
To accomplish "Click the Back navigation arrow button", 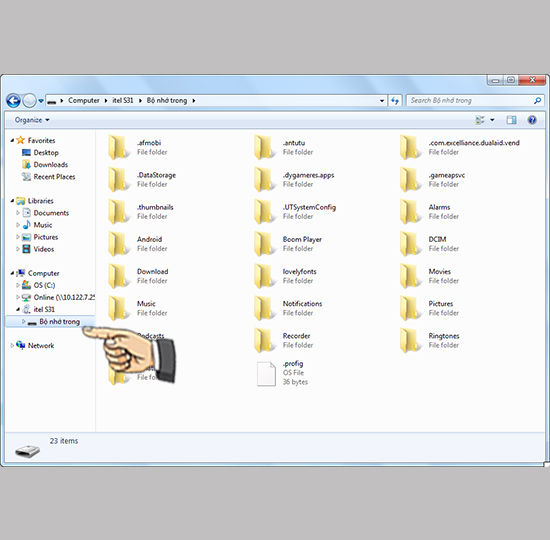I will click(13, 101).
